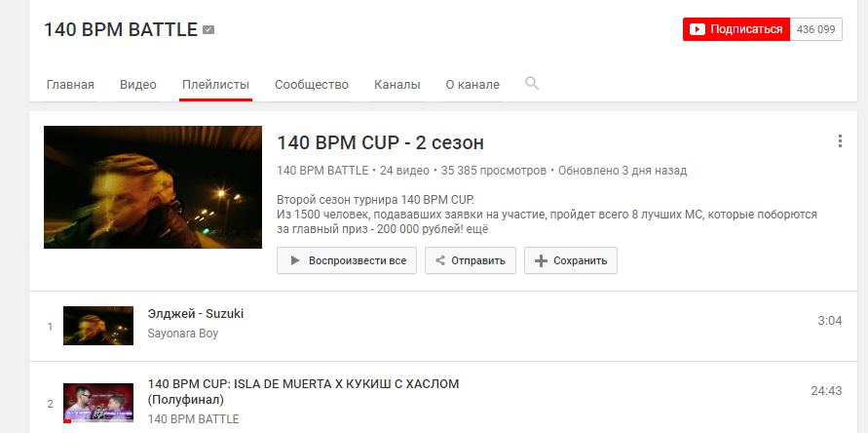
Task: Open 140 BPM BATTLE link under playlist title
Action: tap(322, 171)
